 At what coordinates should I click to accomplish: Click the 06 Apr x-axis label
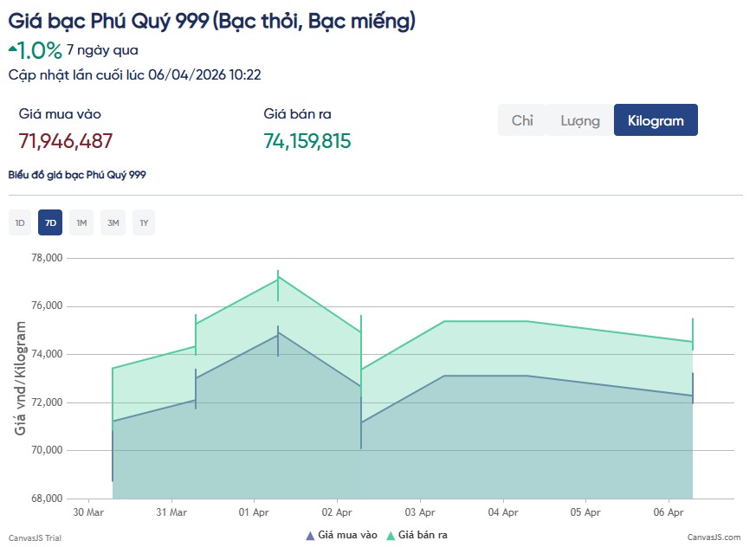669,512
